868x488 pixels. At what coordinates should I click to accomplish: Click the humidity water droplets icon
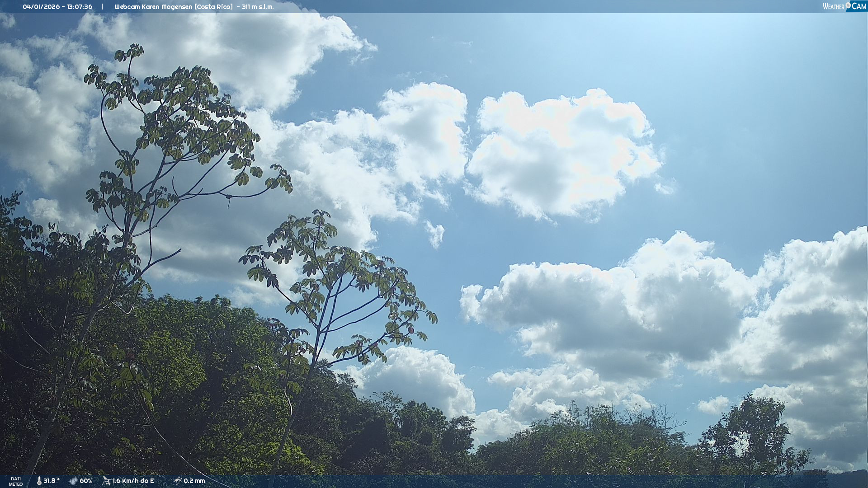[x=73, y=481]
